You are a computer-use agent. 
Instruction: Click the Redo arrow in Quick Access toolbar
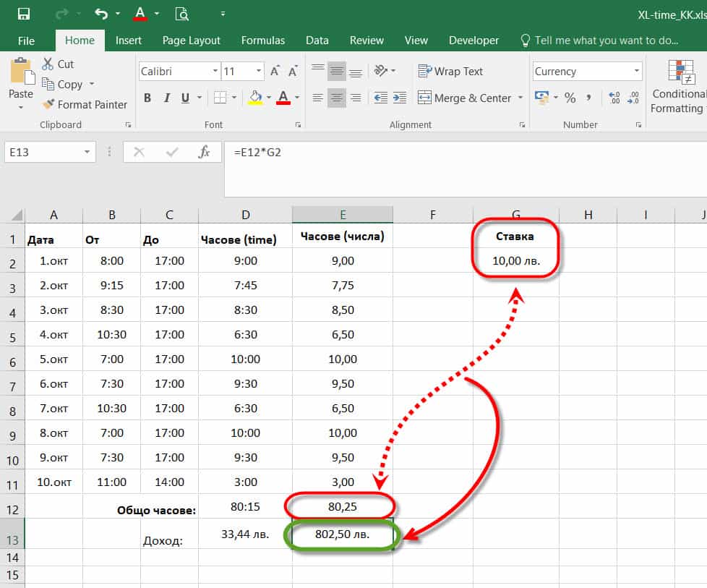click(61, 14)
